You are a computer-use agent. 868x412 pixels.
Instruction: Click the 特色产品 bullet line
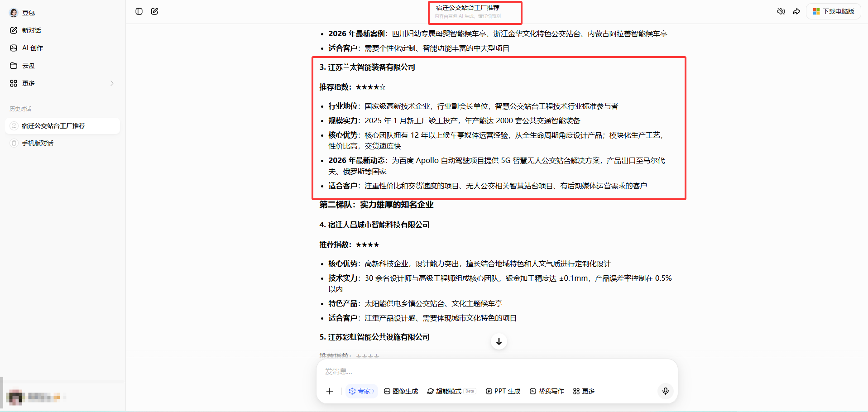coord(415,304)
